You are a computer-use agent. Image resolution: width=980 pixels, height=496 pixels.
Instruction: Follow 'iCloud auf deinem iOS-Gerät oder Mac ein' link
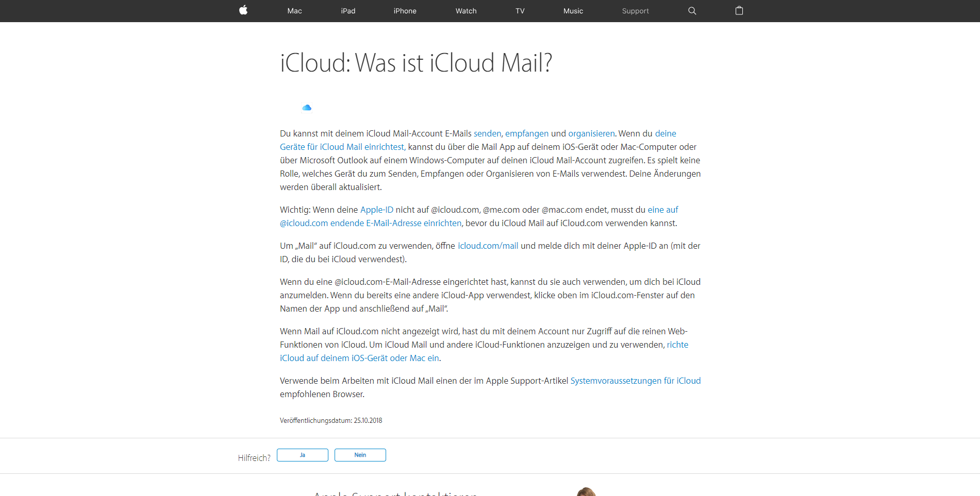pos(359,358)
